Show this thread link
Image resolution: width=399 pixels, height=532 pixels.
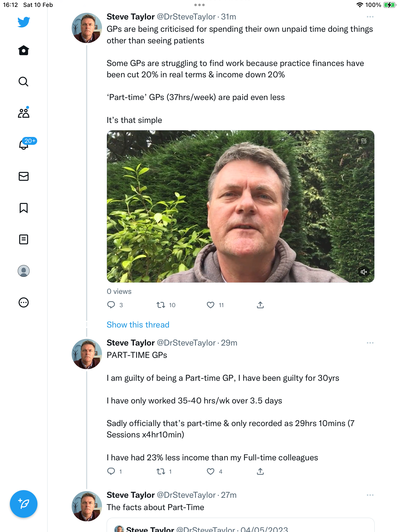coord(138,325)
